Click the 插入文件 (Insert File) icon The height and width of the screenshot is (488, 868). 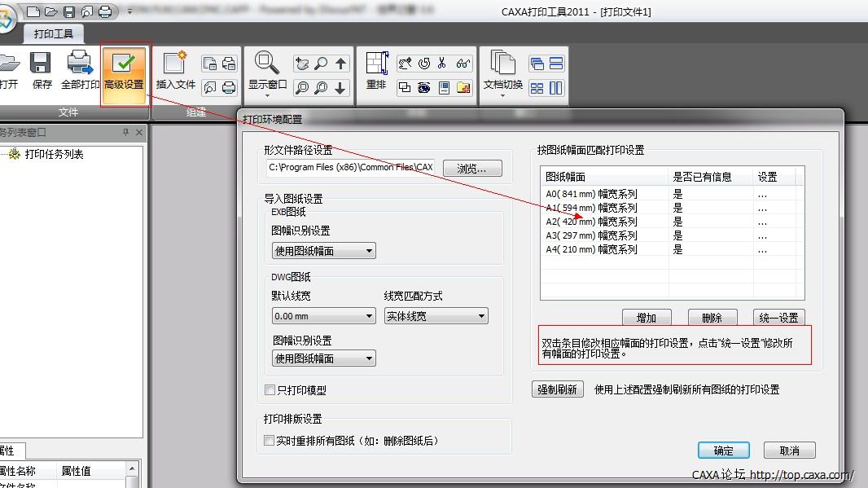pos(175,69)
